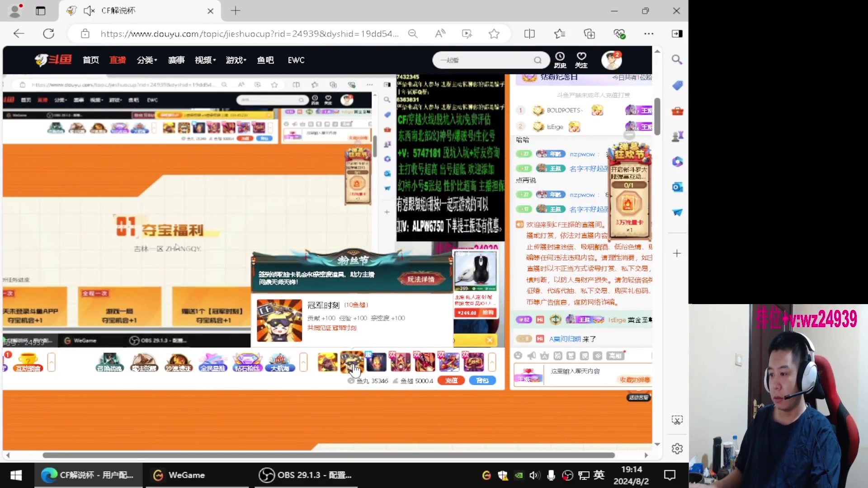Toggle the speaker volume icon in system tray

click(535, 475)
